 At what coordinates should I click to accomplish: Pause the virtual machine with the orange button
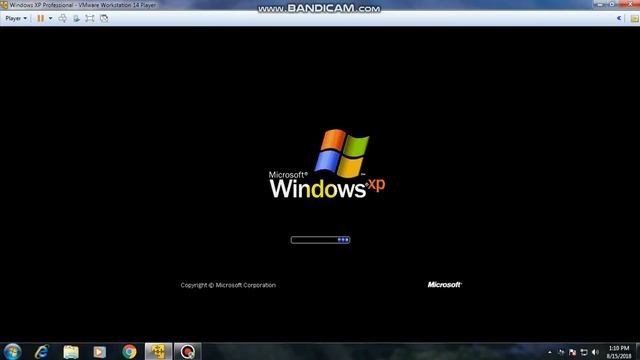[x=40, y=18]
